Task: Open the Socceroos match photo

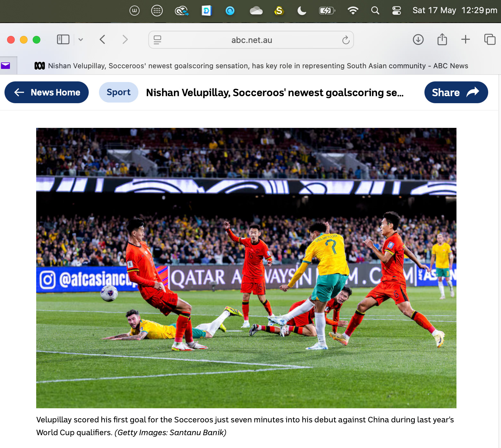Action: tap(246, 268)
